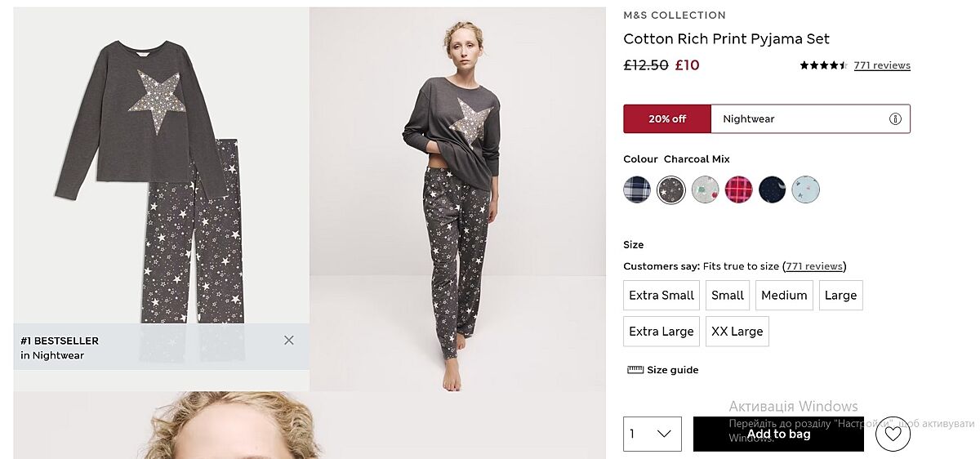980x459 pixels.
Task: Open the 771 reviews link near price
Action: tap(882, 65)
